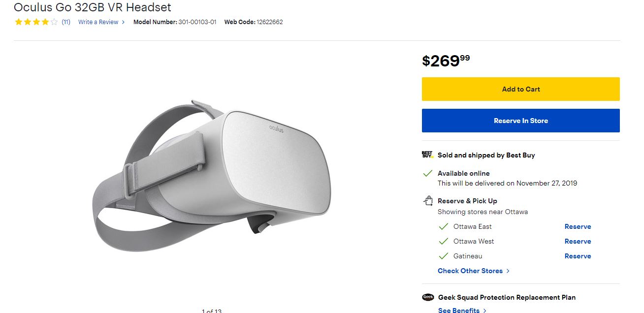The image size is (644, 313).
Task: Click the Reserve & Pick Up bag icon
Action: [x=428, y=201]
